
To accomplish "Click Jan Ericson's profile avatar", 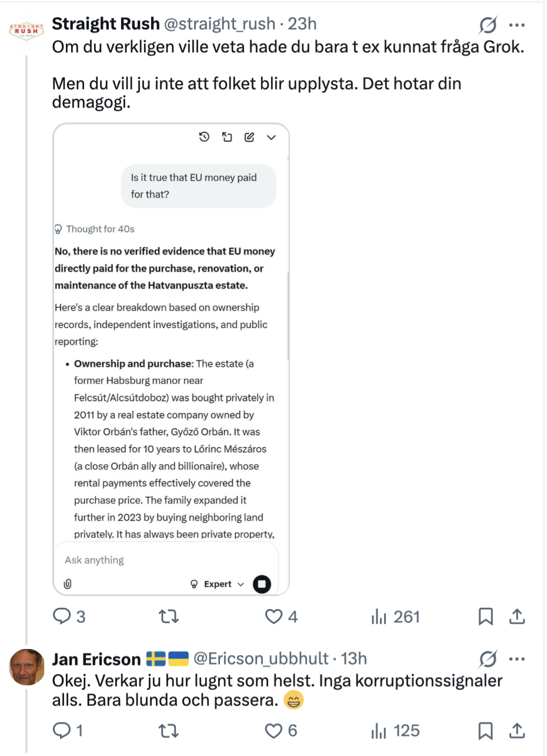I will pyautogui.click(x=27, y=667).
